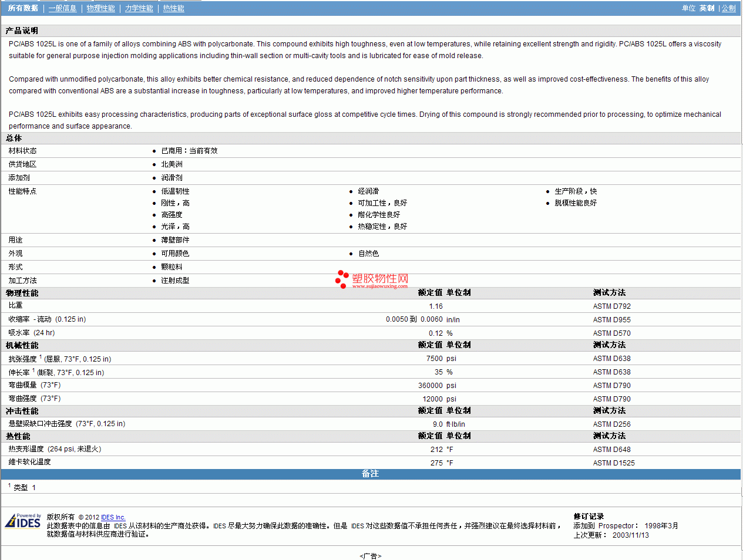Select the flexural strength value 12000
Screen dimensions: 743x560
tap(433, 399)
